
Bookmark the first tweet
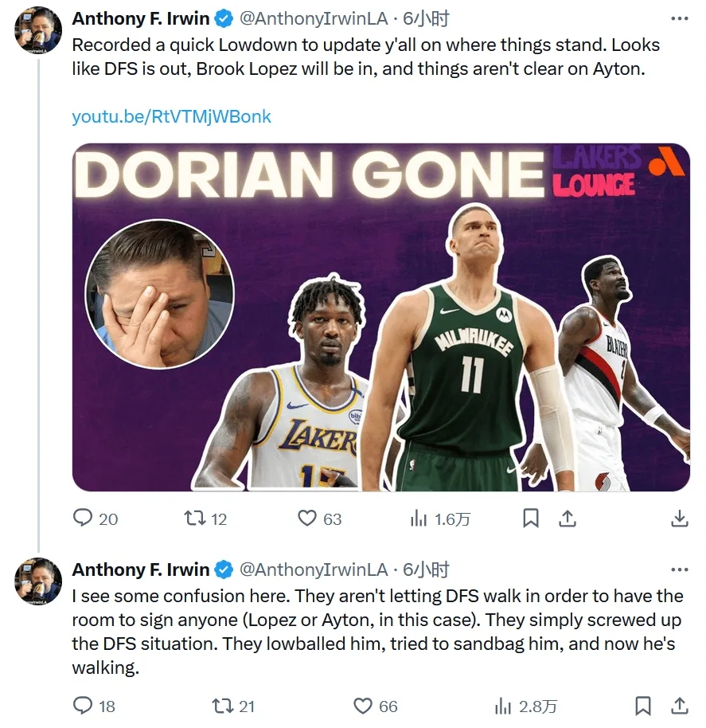(531, 519)
